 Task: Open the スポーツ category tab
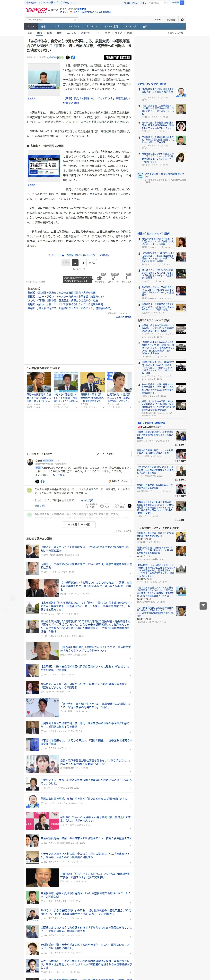coord(86,33)
